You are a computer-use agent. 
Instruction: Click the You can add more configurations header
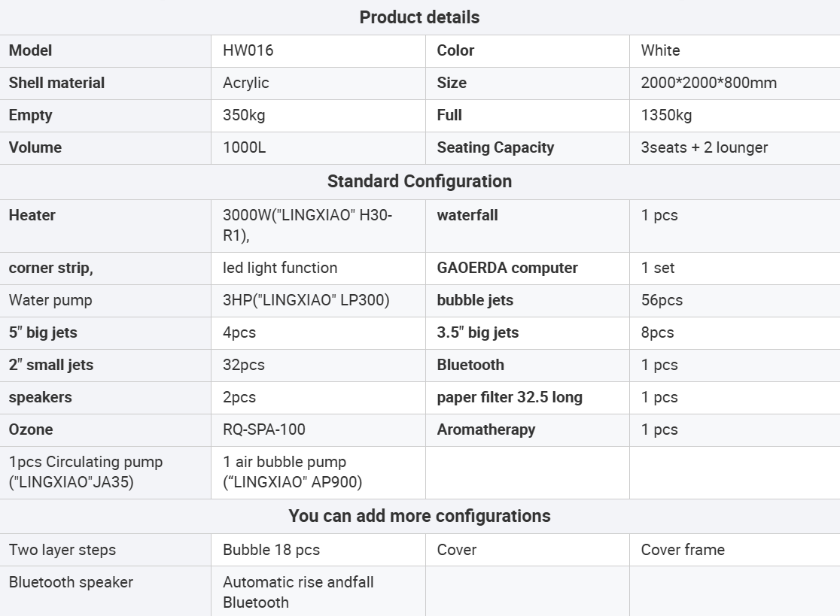419,516
